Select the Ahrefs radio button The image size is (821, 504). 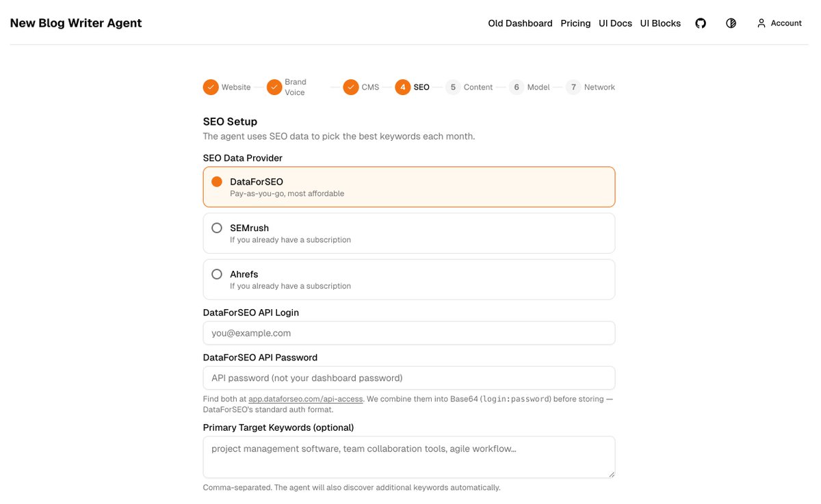(217, 274)
